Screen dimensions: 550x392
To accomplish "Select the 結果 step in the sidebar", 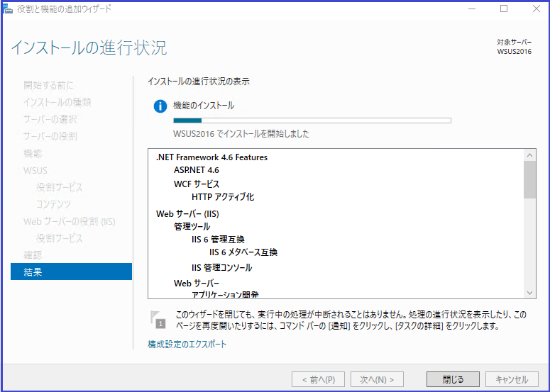I will click(71, 271).
